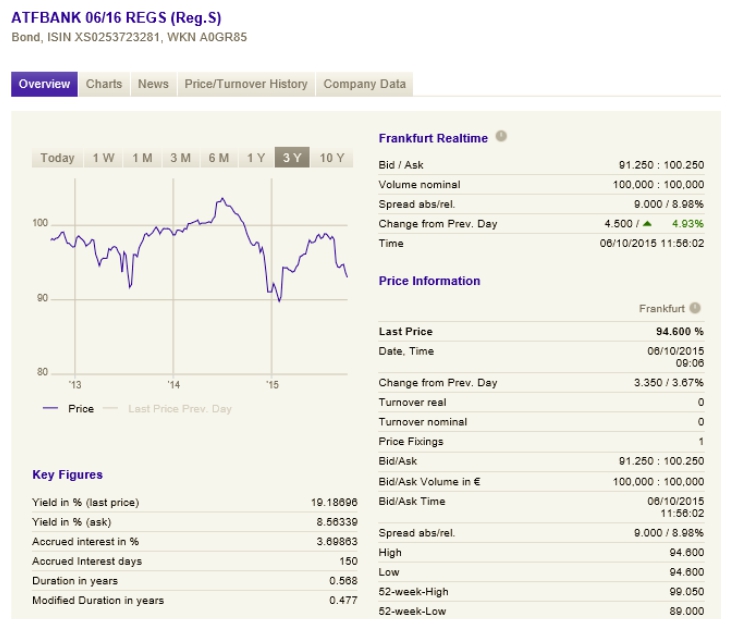
Task: Click the Change from Prev. Day value 3.350 / 3.67%
Action: (x=669, y=382)
